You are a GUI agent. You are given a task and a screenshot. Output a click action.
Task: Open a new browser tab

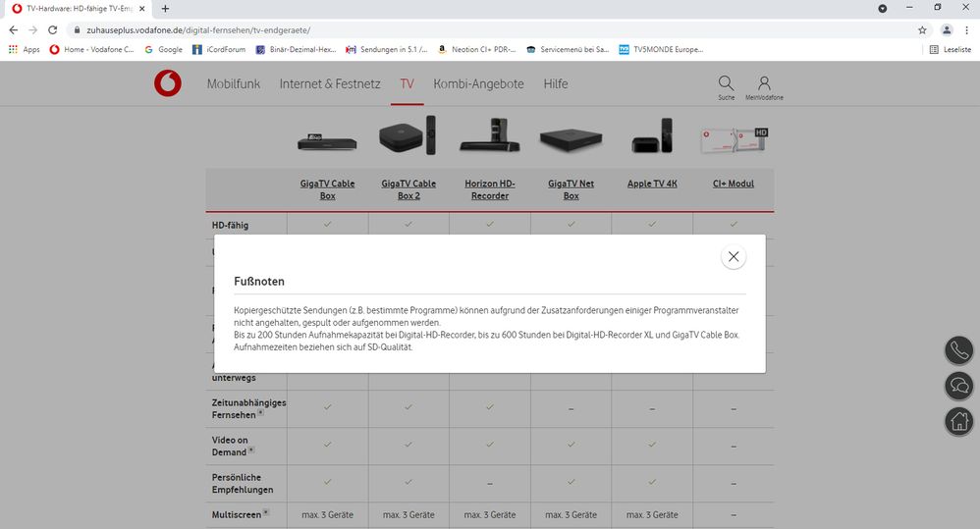(165, 9)
